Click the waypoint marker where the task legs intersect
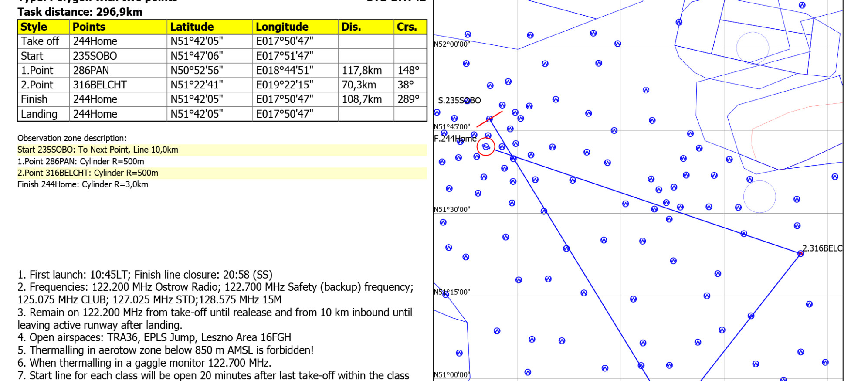Screen dimensions: 868x381 click(x=513, y=159)
